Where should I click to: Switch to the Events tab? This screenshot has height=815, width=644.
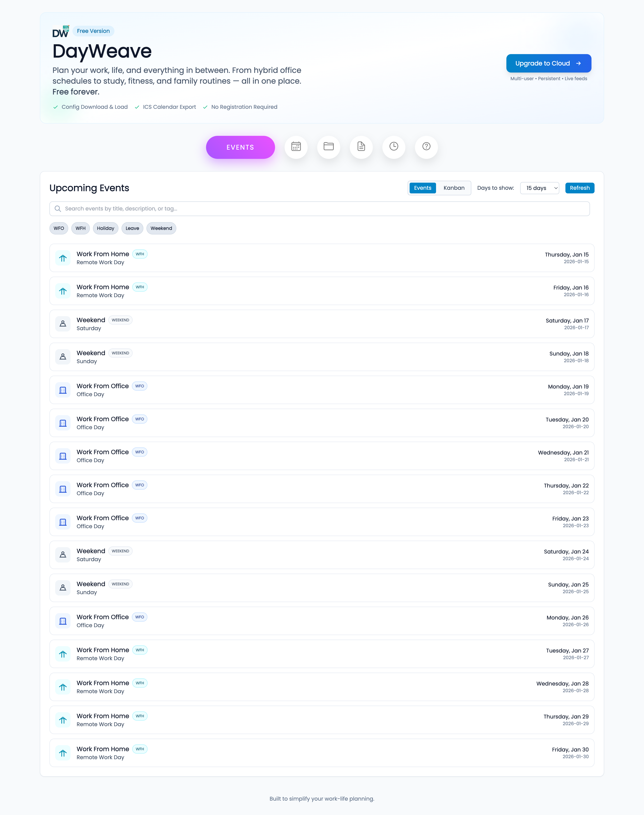pyautogui.click(x=422, y=188)
